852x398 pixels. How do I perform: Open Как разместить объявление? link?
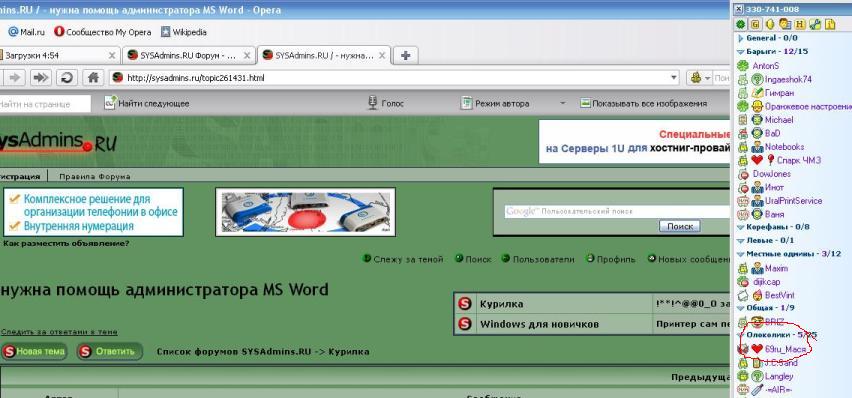[66, 244]
